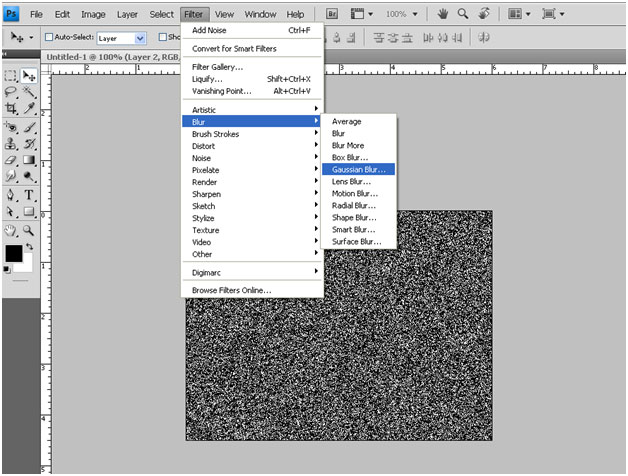The image size is (628, 476).
Task: Select the Gradient tool
Action: click(29, 160)
